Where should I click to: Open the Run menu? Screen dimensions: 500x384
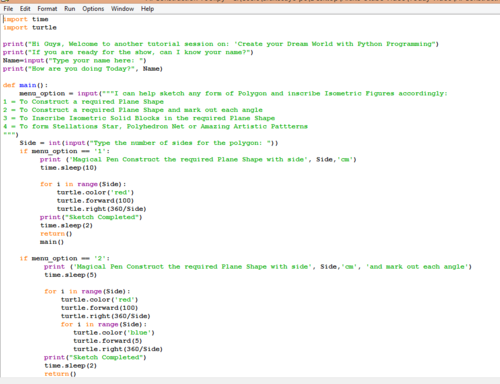[x=70, y=9]
